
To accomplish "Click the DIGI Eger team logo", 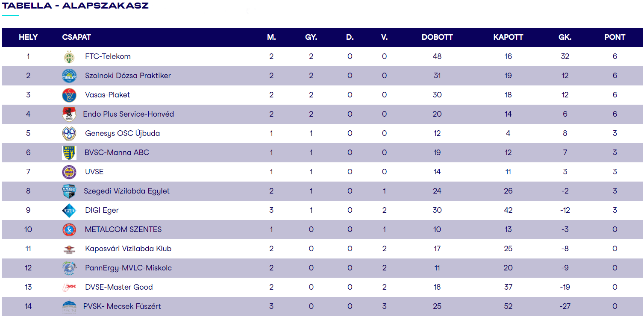I will click(x=69, y=210).
